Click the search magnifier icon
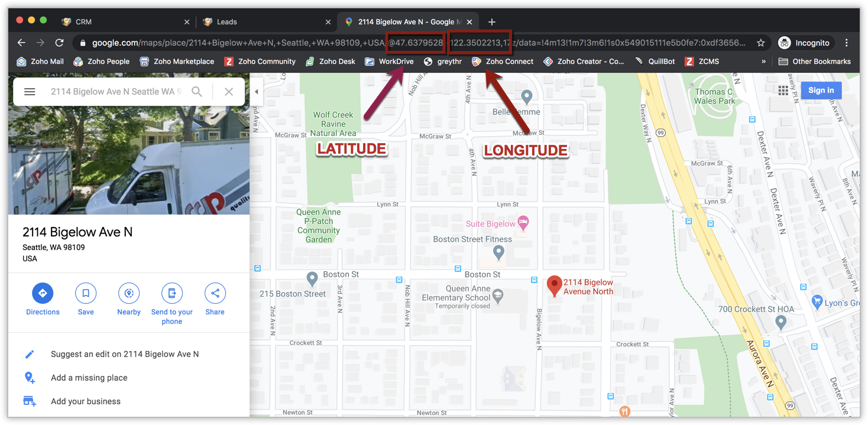 [197, 92]
